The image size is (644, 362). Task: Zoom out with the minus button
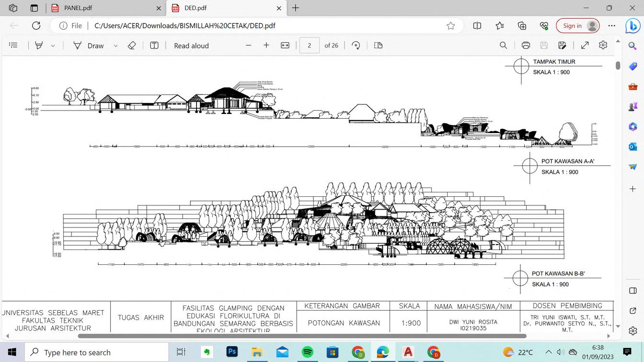coord(248,45)
